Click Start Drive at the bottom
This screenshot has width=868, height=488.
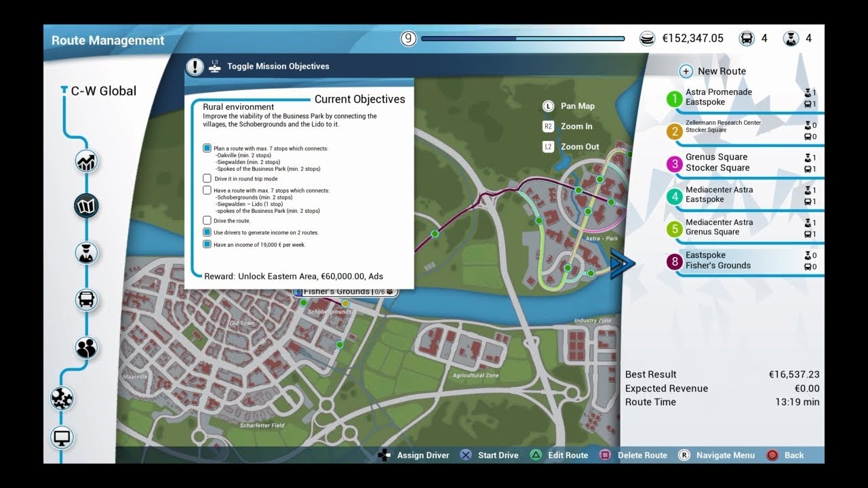498,455
